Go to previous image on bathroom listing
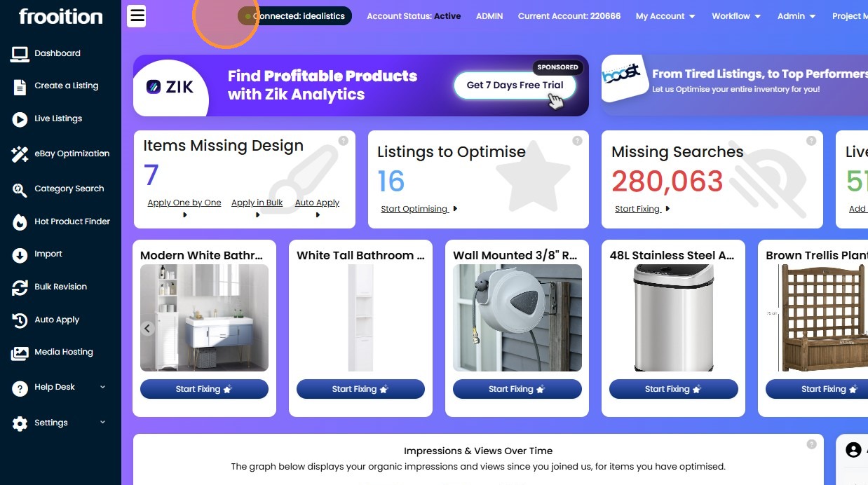This screenshot has height=485, width=868. 147,328
